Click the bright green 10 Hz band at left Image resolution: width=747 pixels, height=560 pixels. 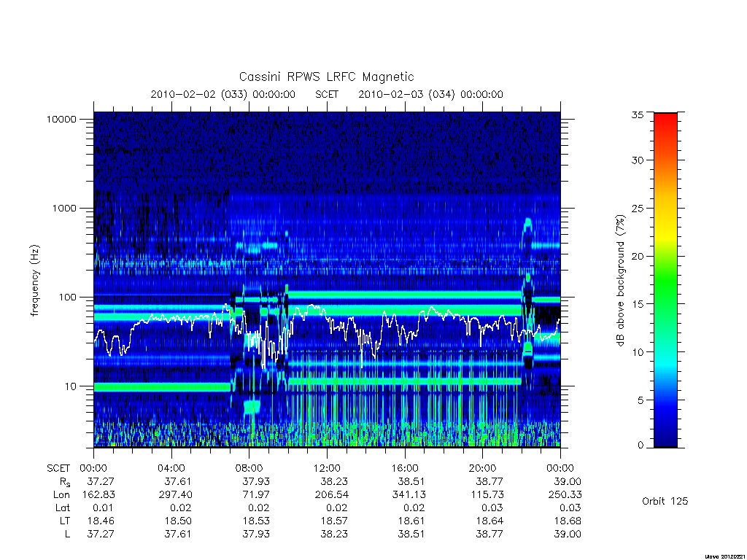point(162,386)
